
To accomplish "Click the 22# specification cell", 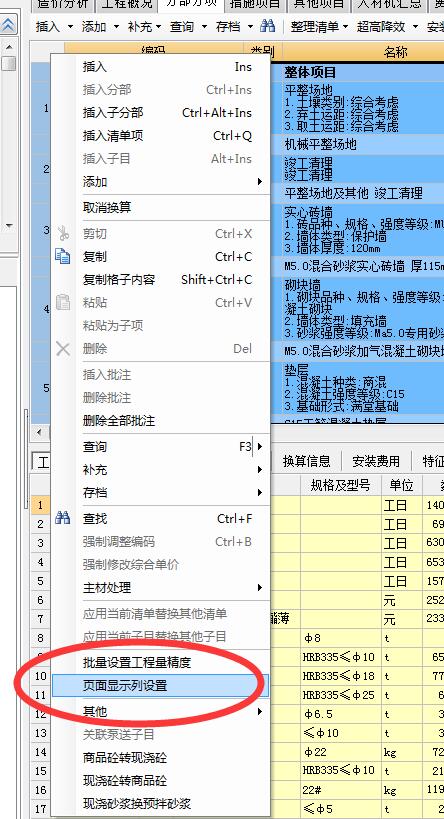I will 341,790.
